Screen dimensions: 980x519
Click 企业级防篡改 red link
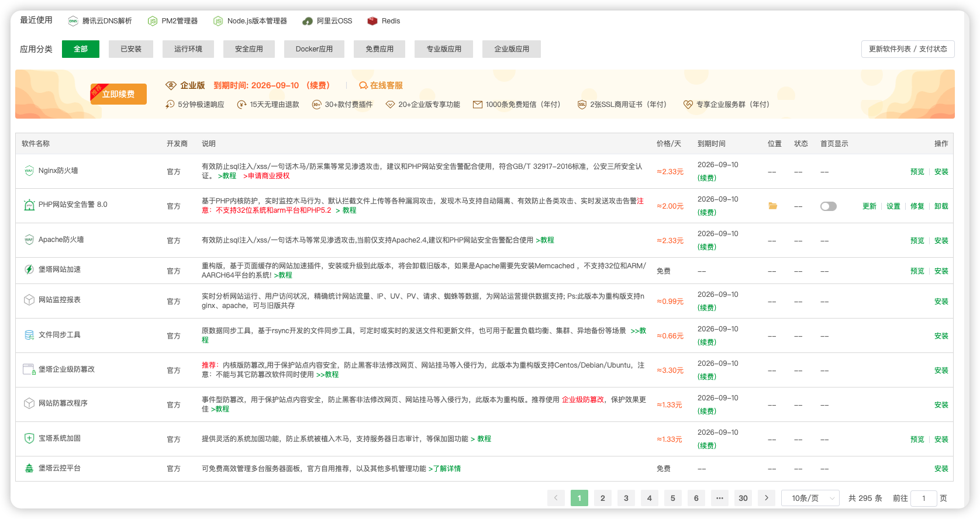pos(583,400)
